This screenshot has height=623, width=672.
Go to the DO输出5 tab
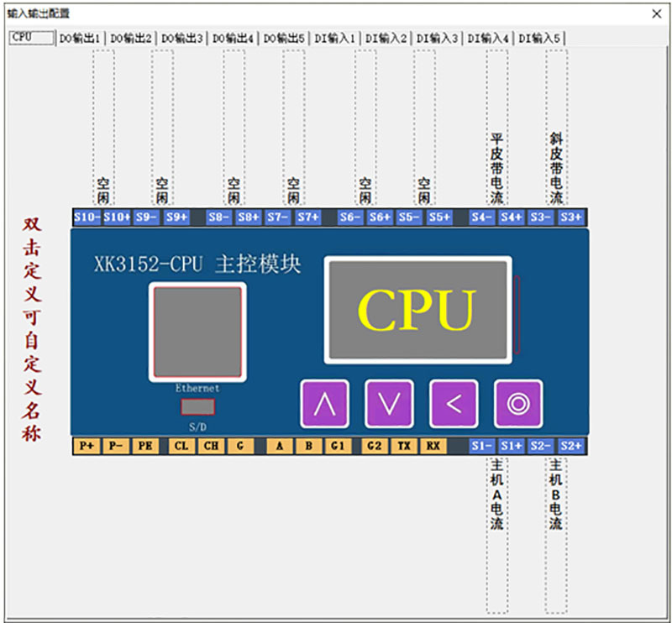(284, 39)
